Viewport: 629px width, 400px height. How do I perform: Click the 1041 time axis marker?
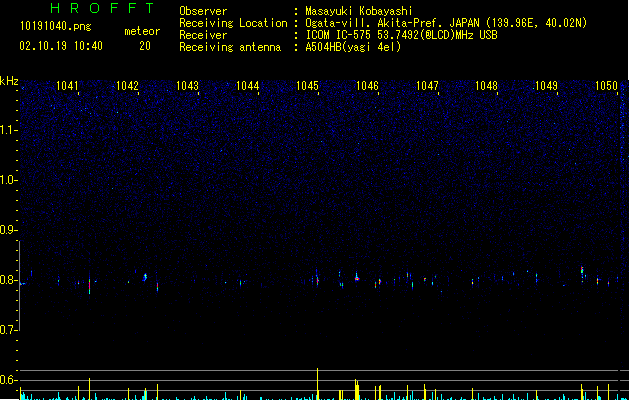67,86
